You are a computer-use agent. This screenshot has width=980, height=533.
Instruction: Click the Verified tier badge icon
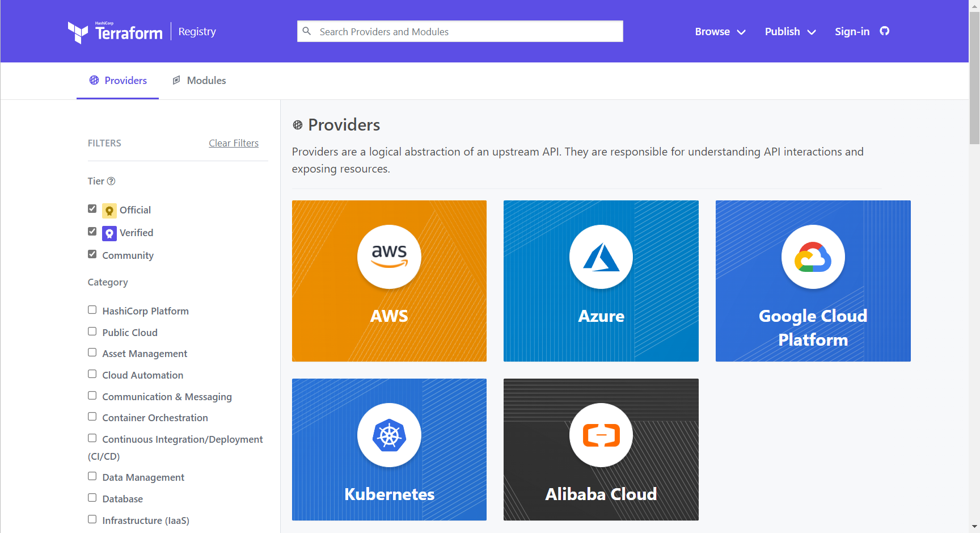point(109,233)
